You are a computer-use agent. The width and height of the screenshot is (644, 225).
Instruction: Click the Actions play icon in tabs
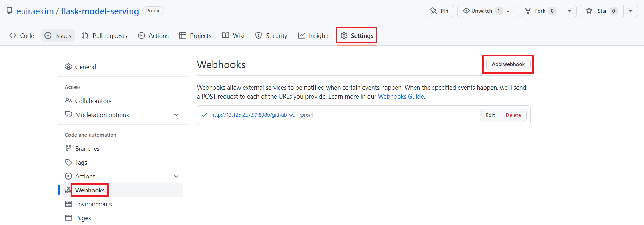[141, 35]
